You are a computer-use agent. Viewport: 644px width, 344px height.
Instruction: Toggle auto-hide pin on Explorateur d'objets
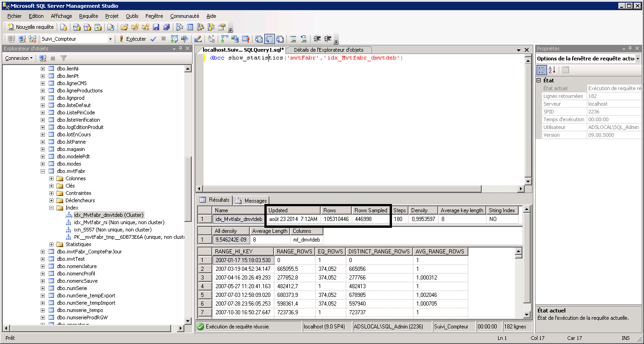click(x=181, y=48)
